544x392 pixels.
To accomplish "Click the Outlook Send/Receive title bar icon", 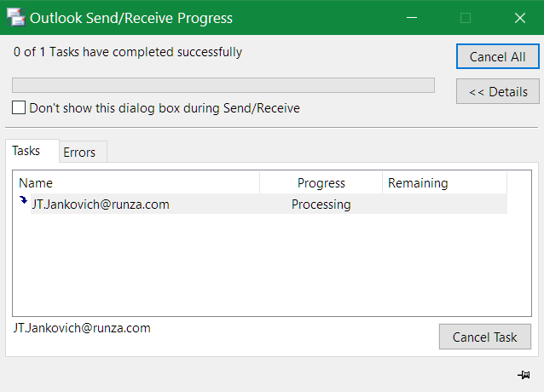I will point(16,18).
